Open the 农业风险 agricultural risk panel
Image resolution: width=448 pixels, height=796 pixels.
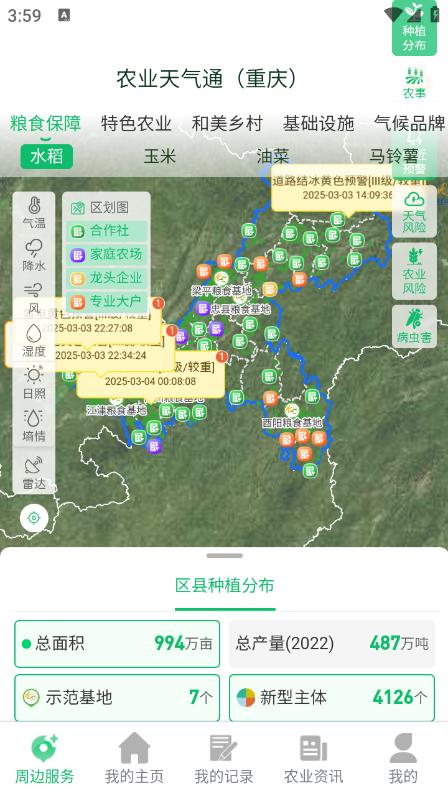[x=414, y=271]
